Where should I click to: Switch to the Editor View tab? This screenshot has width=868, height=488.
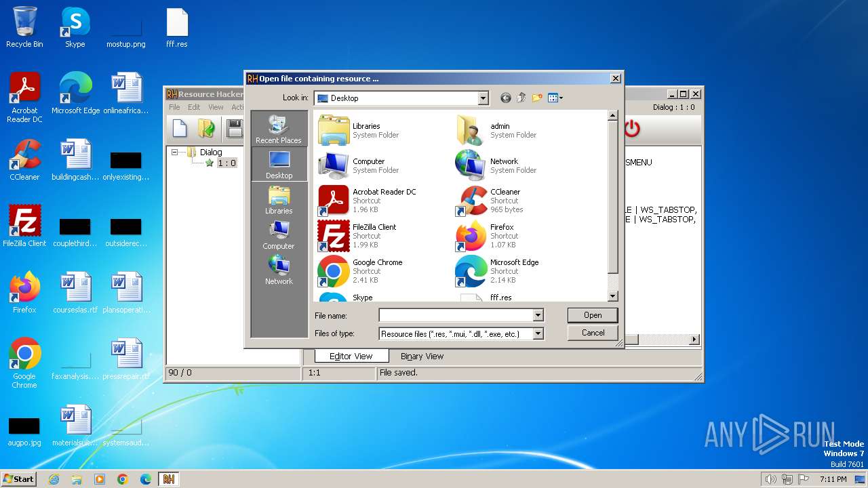(x=351, y=356)
